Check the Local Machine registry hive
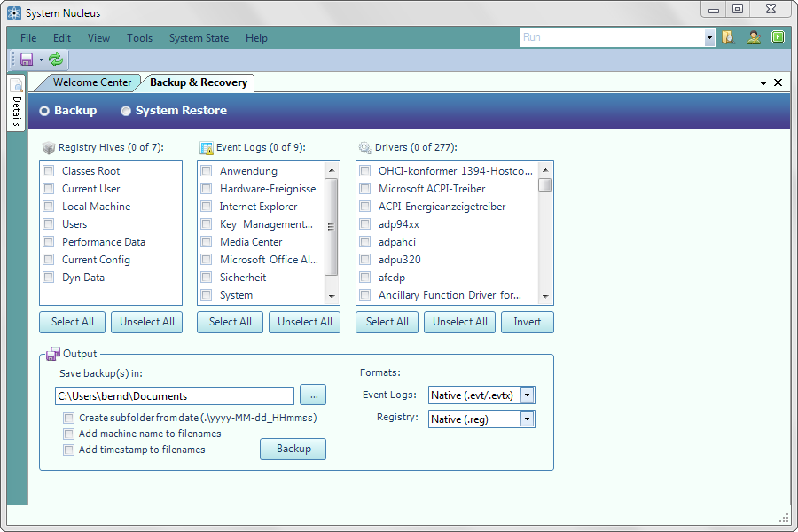 click(x=48, y=206)
